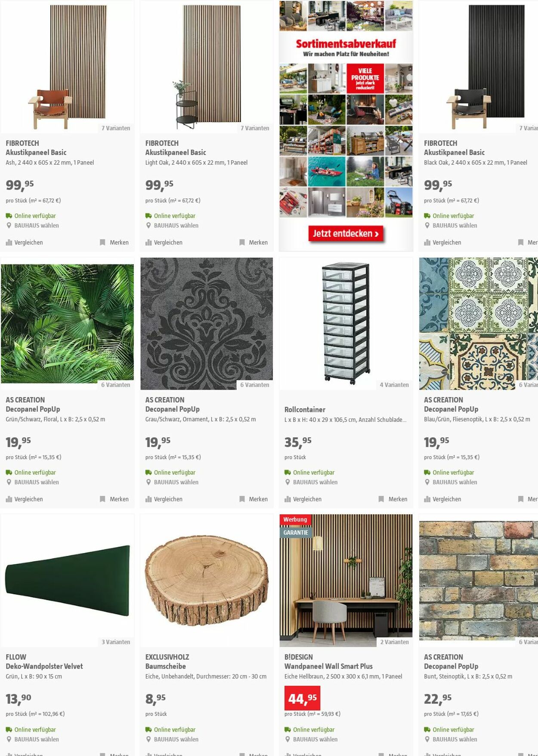Viewport: 538px width, 756px height.
Task: Select the brick pattern Decopanel image
Action: (x=478, y=581)
